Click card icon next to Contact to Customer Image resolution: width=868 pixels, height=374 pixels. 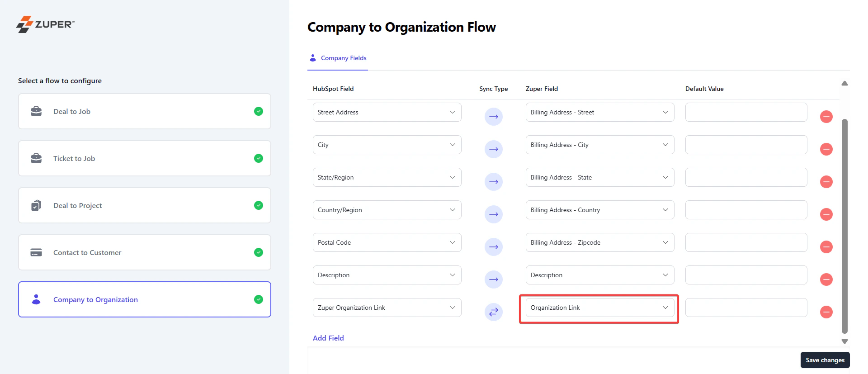pyautogui.click(x=36, y=252)
